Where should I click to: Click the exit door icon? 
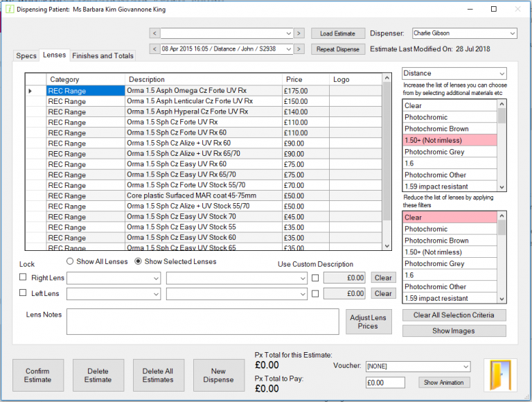pyautogui.click(x=500, y=375)
